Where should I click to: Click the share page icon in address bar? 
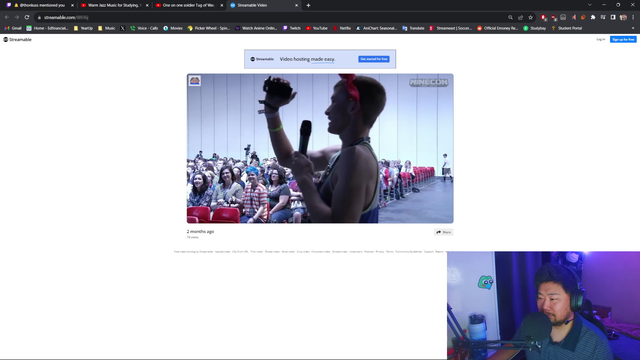(520, 17)
